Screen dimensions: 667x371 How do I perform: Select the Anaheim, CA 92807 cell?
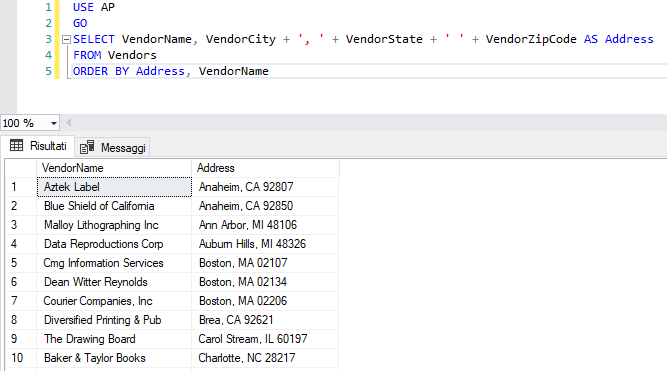[x=265, y=187]
